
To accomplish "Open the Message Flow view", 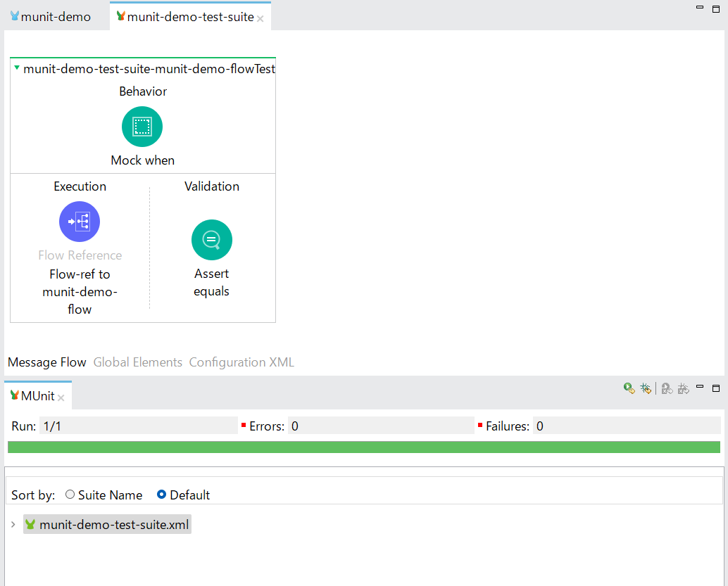I will tap(47, 362).
